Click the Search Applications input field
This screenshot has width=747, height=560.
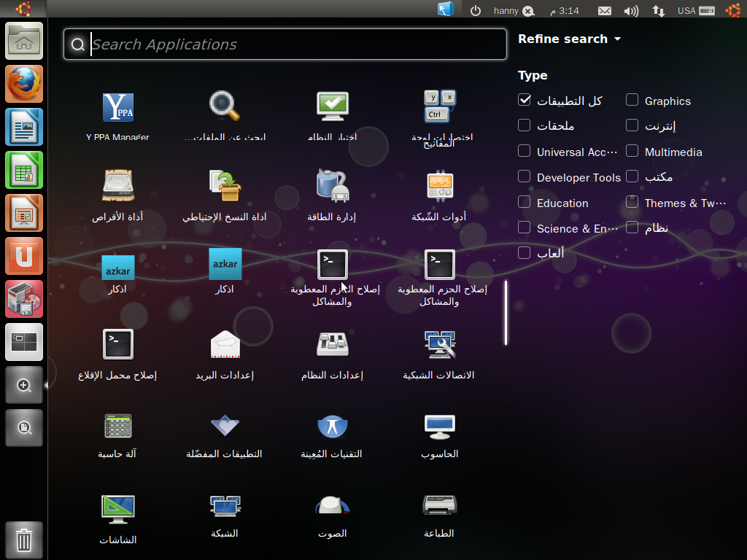click(x=292, y=44)
